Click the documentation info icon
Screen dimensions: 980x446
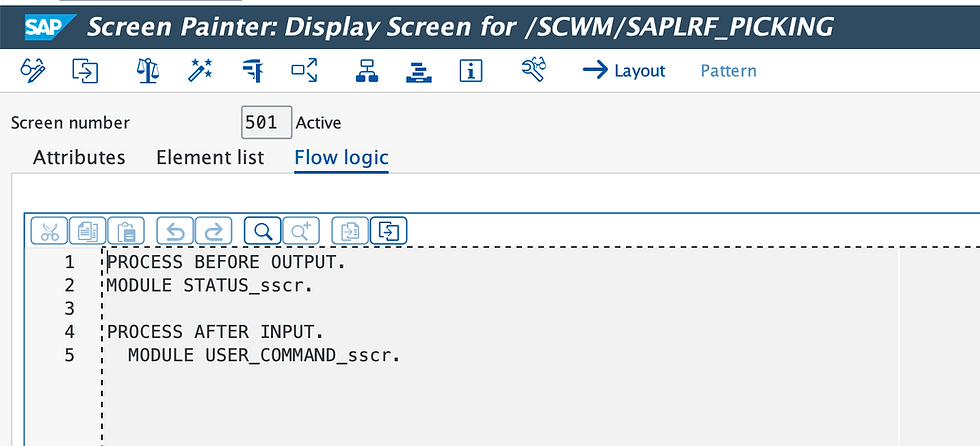(471, 71)
